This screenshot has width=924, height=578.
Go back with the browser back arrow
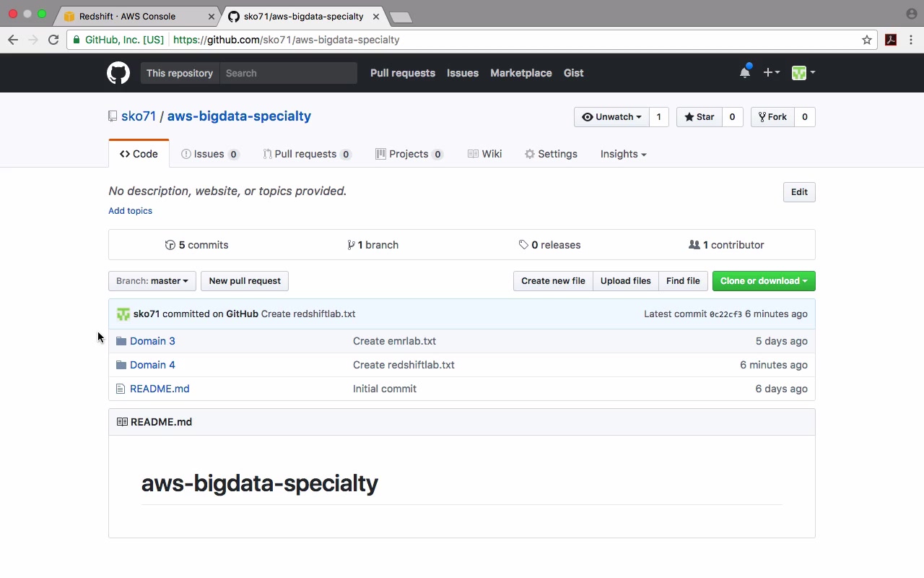tap(13, 40)
